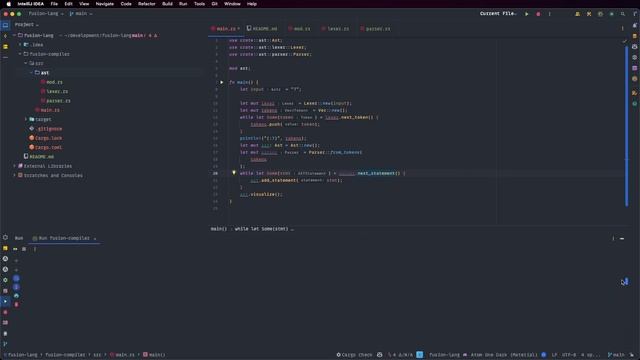
Task: Select the Run fusion-compiler tab
Action: click(x=64, y=238)
